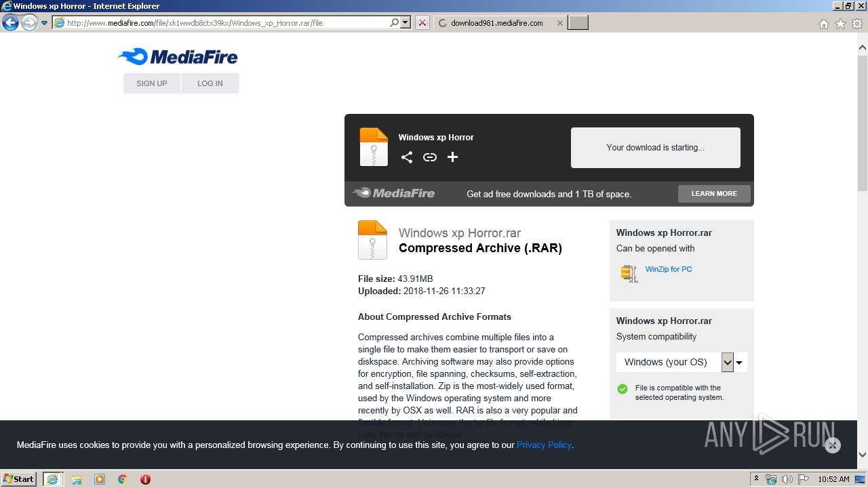The image size is (868, 488).
Task: Click the SIGN UP button
Action: click(152, 83)
